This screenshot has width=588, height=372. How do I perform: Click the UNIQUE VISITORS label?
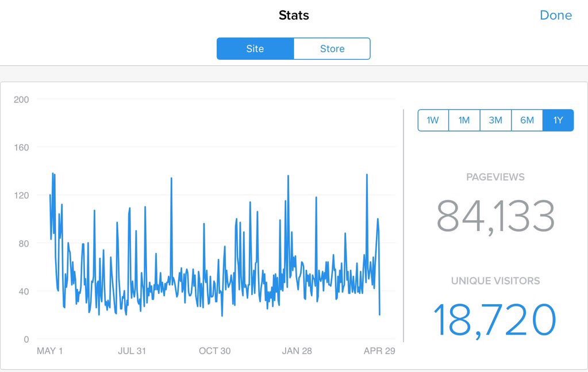tap(495, 281)
